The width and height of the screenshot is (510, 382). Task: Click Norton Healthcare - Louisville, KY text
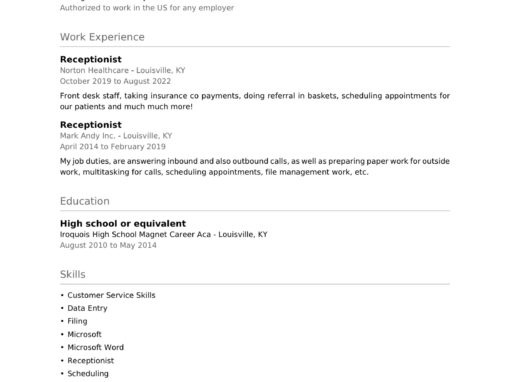point(122,70)
